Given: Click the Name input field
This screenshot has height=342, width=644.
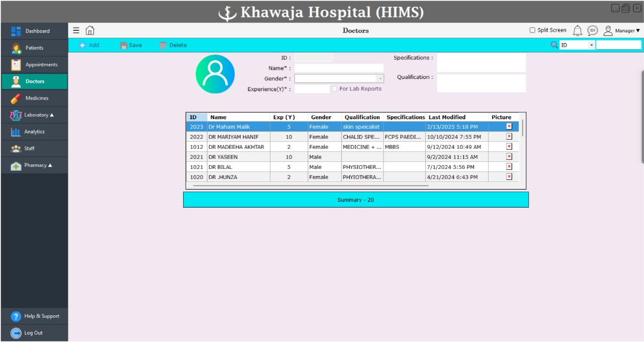Looking at the screenshot, I should click(339, 68).
